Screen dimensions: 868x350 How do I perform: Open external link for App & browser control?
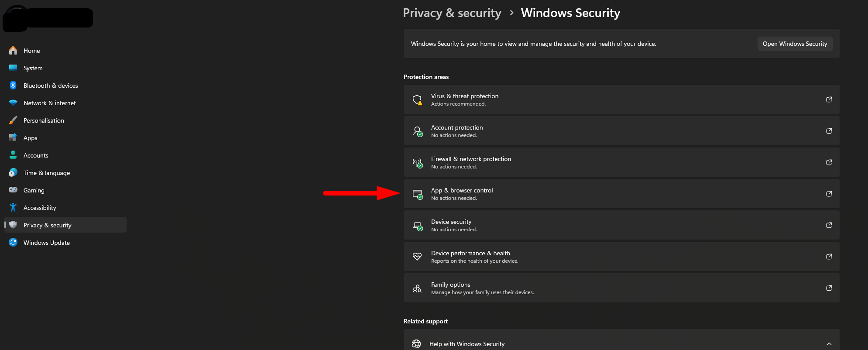tap(829, 194)
